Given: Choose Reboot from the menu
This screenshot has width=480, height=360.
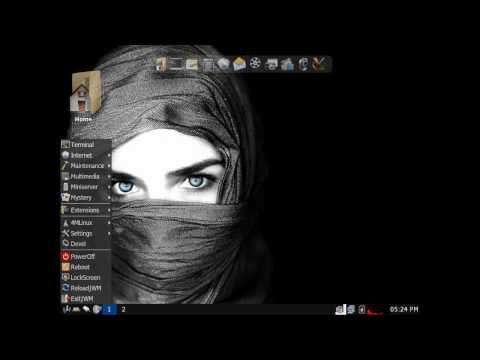Looking at the screenshot, I should click(x=86, y=267).
